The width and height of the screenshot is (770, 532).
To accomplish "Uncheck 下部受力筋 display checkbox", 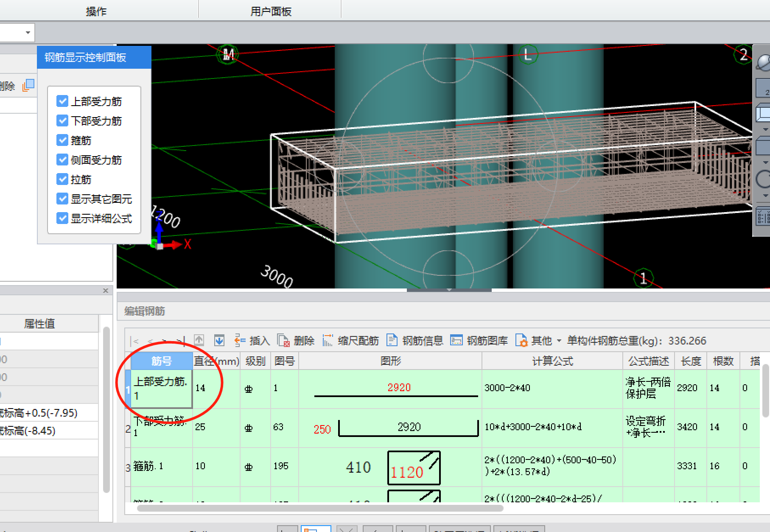I will 62,120.
